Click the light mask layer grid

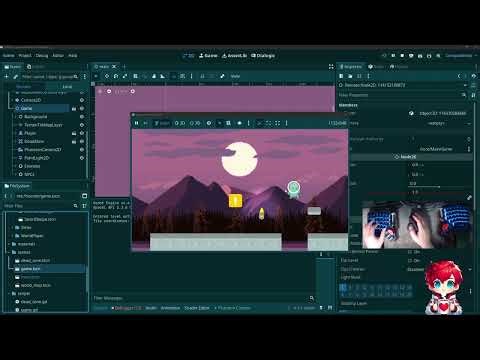[x=376, y=290]
